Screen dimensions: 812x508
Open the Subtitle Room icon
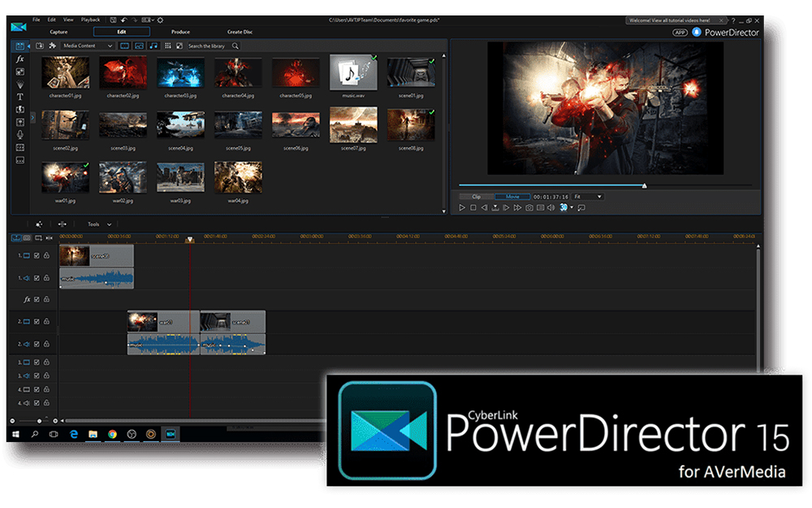pyautogui.click(x=19, y=160)
